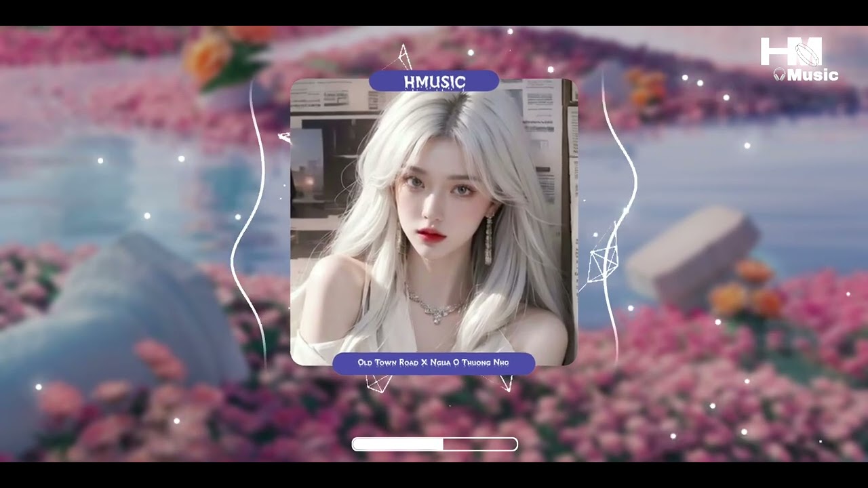This screenshot has width=868, height=488.
Task: Click the HM Music logo watermark
Action: point(799,59)
